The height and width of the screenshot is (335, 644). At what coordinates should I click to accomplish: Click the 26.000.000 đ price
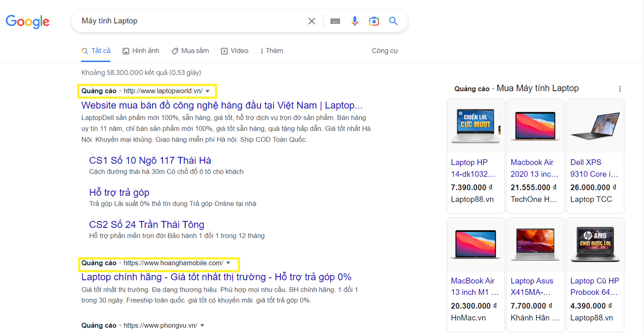pyautogui.click(x=594, y=187)
